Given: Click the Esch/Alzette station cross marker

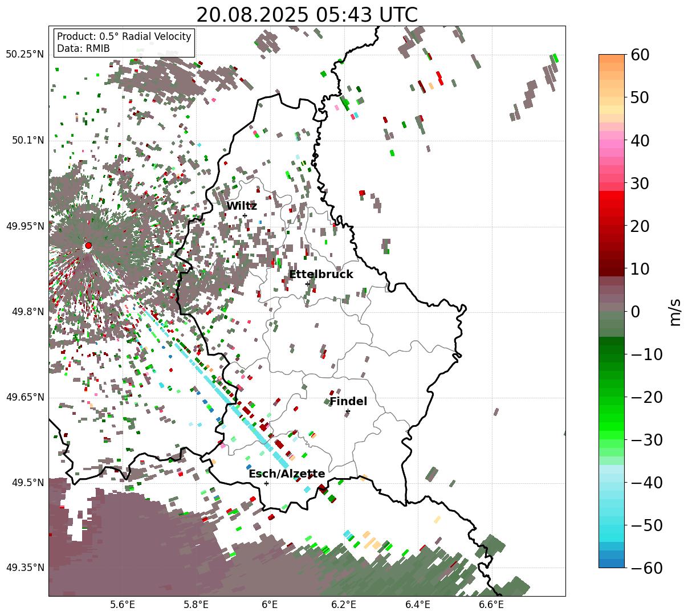Looking at the screenshot, I should tap(266, 483).
